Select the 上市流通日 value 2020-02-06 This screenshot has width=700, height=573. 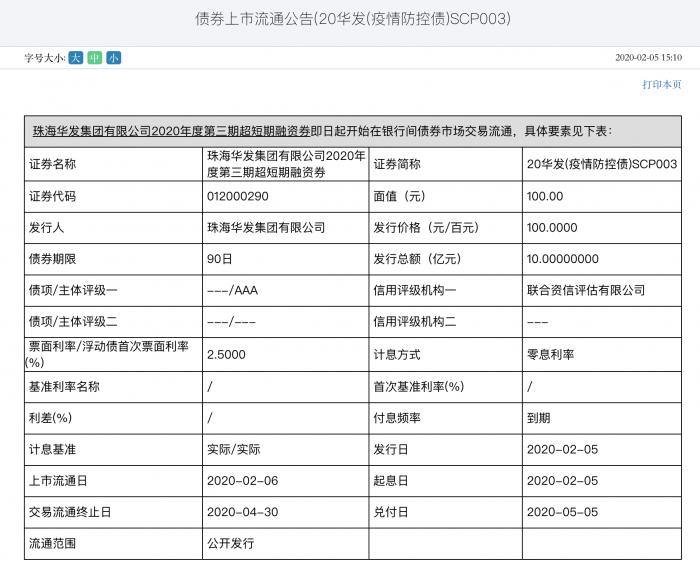tap(242, 481)
